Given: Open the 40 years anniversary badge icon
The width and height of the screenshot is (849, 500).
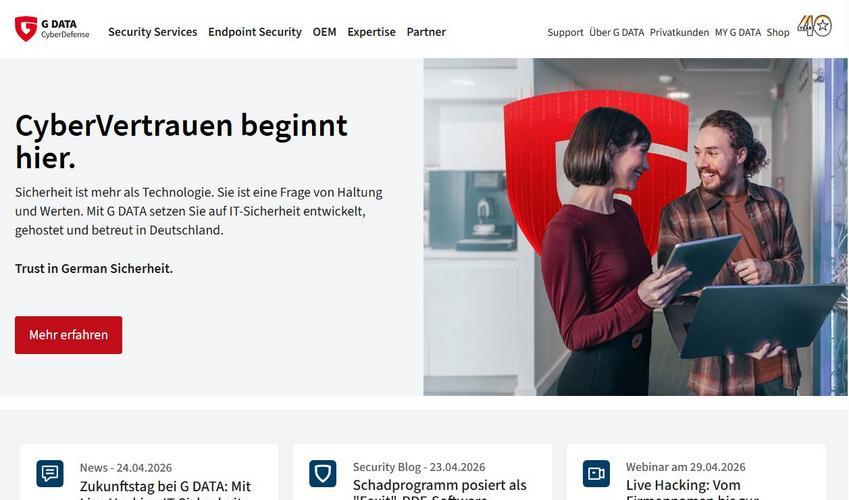Looking at the screenshot, I should pyautogui.click(x=814, y=25).
